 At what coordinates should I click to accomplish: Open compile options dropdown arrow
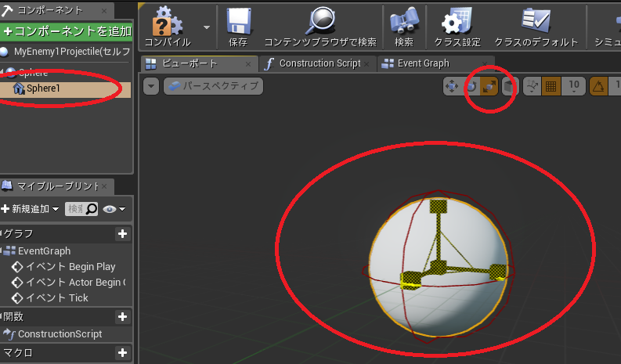[206, 27]
